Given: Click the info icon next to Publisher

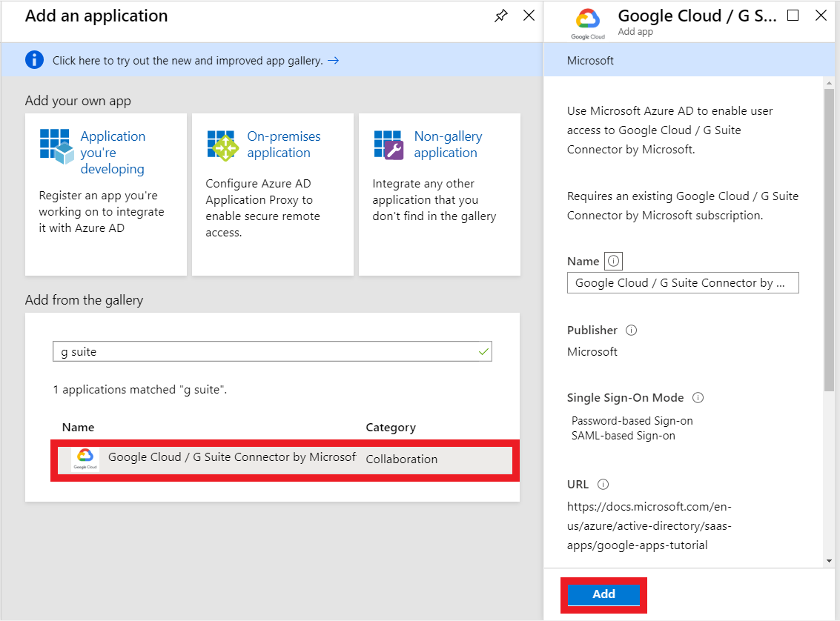Looking at the screenshot, I should 630,330.
